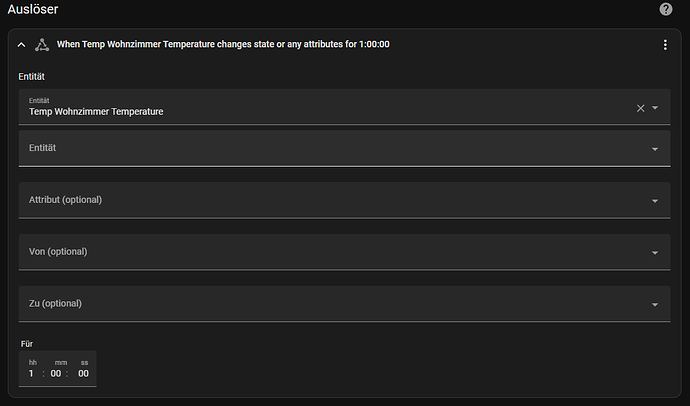The height and width of the screenshot is (406, 690).
Task: Open dropdown arrow of the empty Entität field
Action: point(655,149)
